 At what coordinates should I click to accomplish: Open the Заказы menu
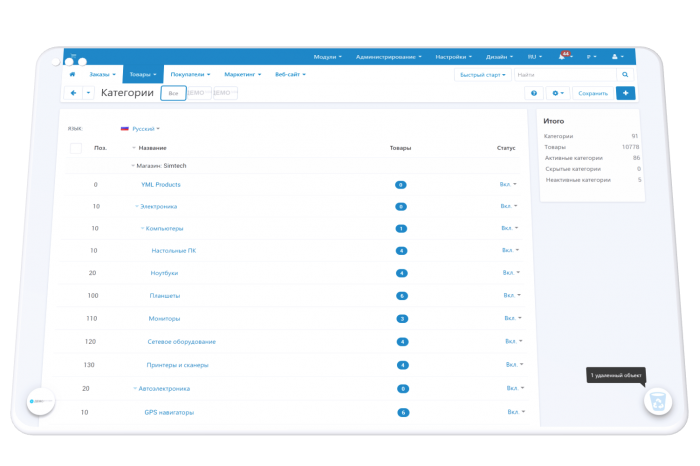click(x=102, y=74)
